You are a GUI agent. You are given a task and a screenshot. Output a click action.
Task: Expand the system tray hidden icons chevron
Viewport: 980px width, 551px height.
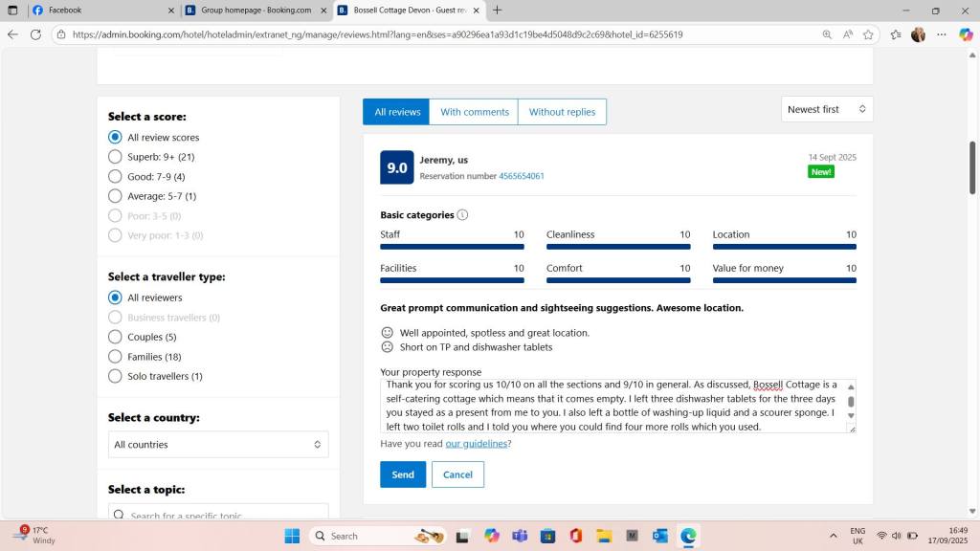click(x=833, y=536)
